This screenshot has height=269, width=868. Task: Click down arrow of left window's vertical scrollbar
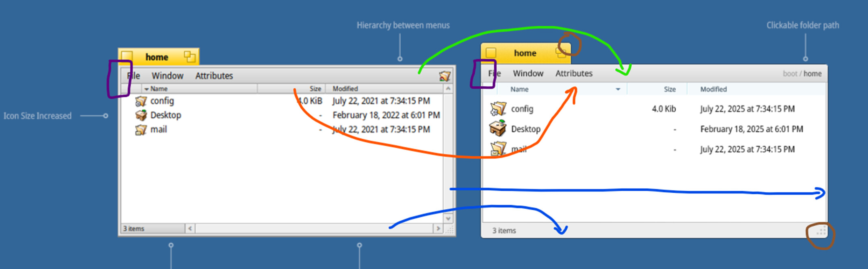click(448, 218)
